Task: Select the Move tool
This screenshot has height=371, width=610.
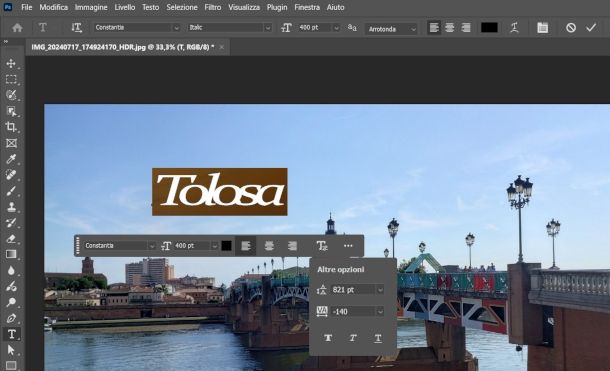Action: point(11,63)
